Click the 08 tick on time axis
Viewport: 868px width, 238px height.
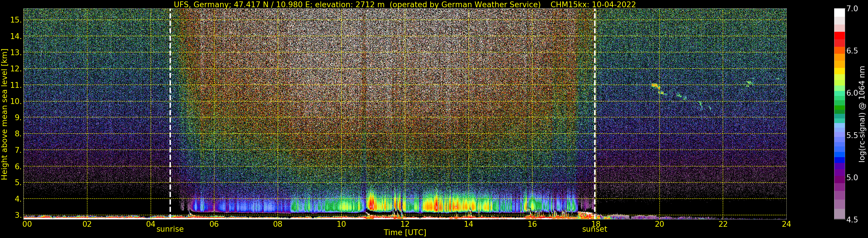[278, 224]
